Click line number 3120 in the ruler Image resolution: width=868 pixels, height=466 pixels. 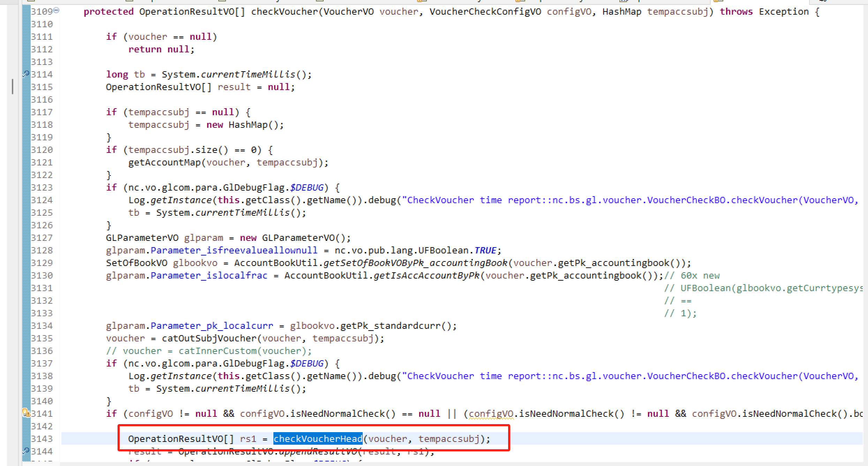42,150
